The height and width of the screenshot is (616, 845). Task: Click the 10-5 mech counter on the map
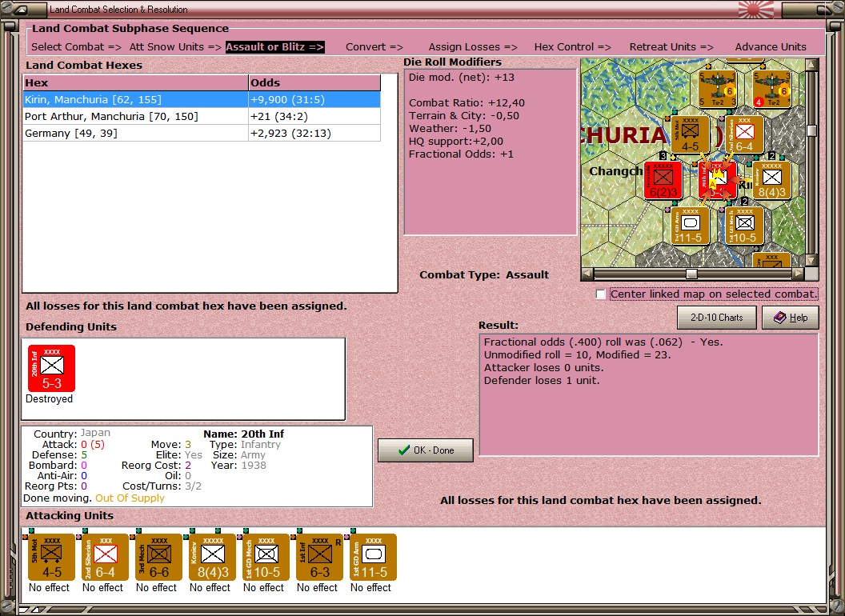tap(744, 226)
